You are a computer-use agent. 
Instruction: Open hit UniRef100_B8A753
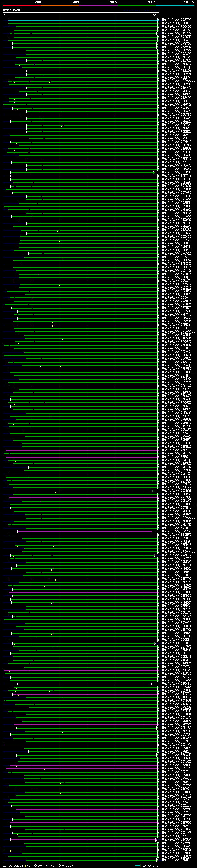tap(177, 531)
